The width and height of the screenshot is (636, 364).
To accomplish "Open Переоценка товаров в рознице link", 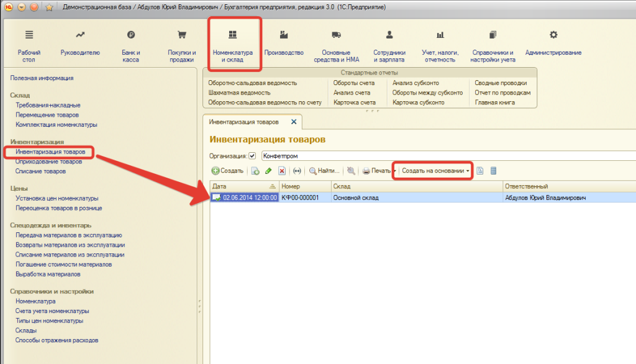I will click(59, 208).
